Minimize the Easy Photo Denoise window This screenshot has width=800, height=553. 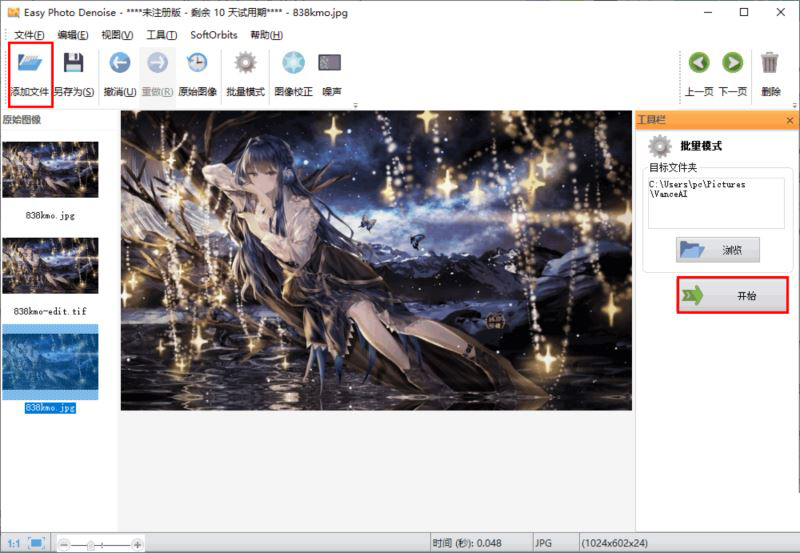tap(708, 12)
